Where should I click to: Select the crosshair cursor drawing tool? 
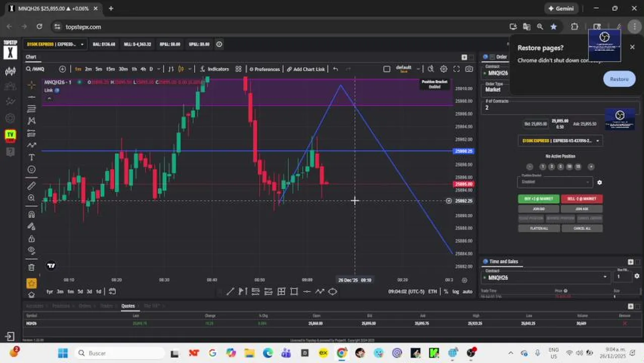point(31,84)
